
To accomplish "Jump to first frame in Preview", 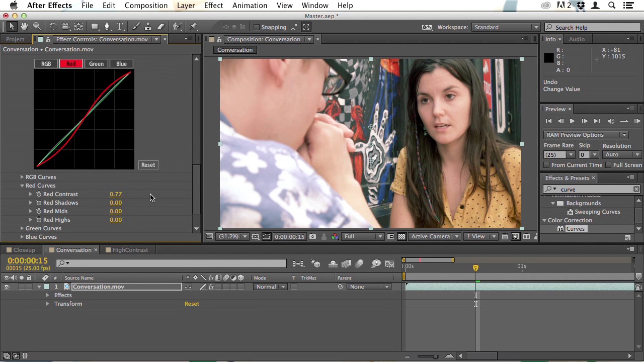I will (548, 121).
